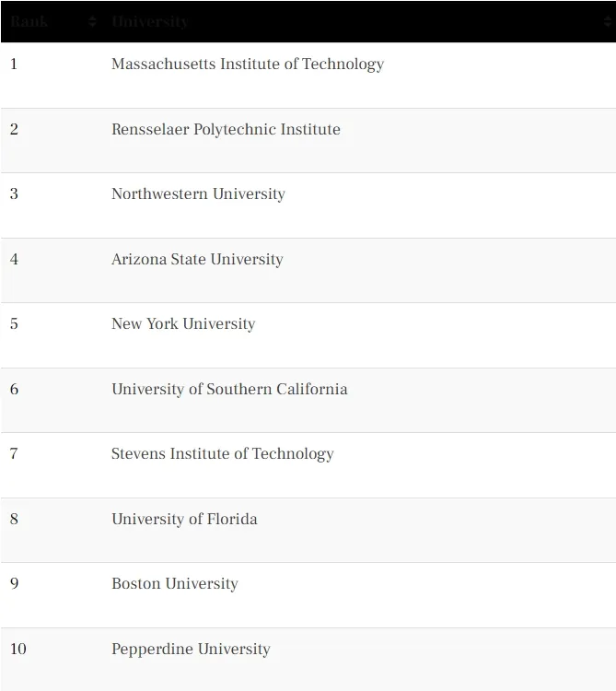616x691 pixels.
Task: Click the University column sort arrows
Action: tap(607, 21)
